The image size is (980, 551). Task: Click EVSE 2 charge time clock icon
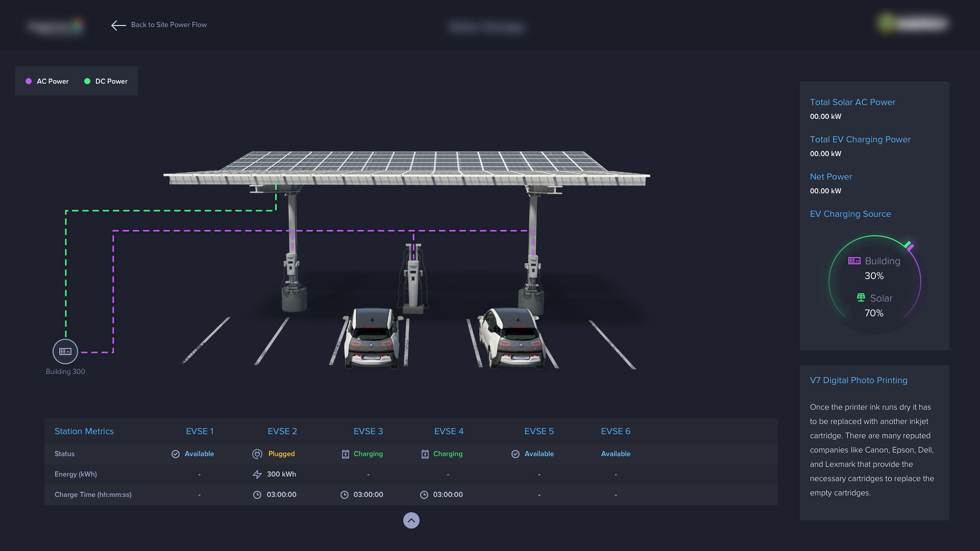tap(257, 495)
